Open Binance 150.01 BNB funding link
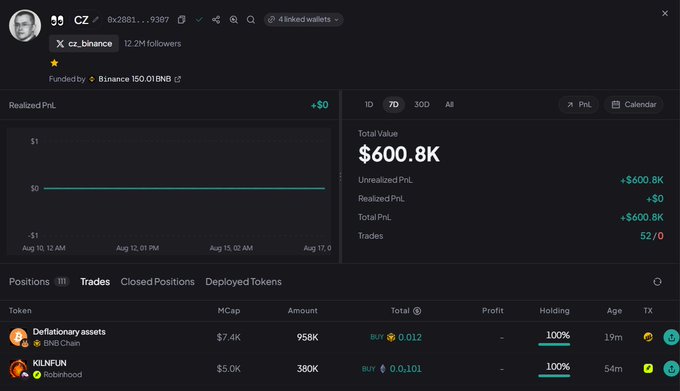This screenshot has height=391, width=680. point(139,79)
